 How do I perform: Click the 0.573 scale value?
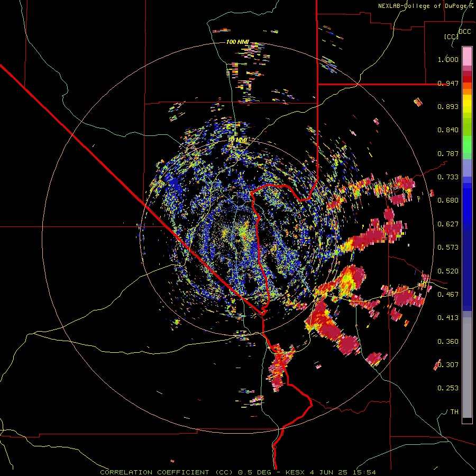(x=448, y=248)
